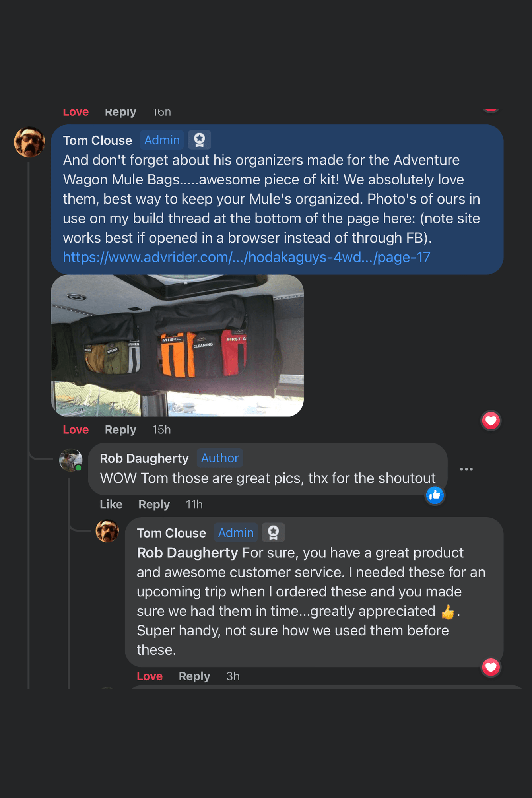532x798 pixels.
Task: Click badge icon next to Tom's reply Admin label
Action: point(273,533)
